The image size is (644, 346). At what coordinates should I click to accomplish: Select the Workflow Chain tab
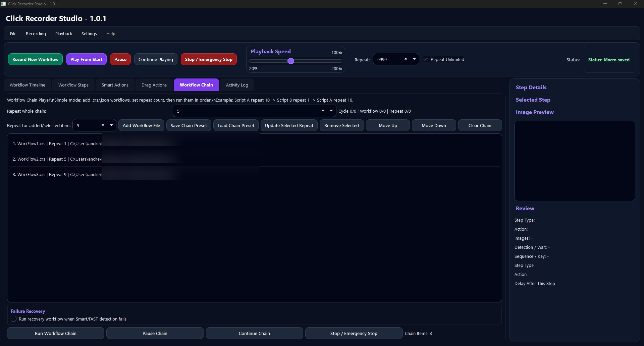coord(196,85)
